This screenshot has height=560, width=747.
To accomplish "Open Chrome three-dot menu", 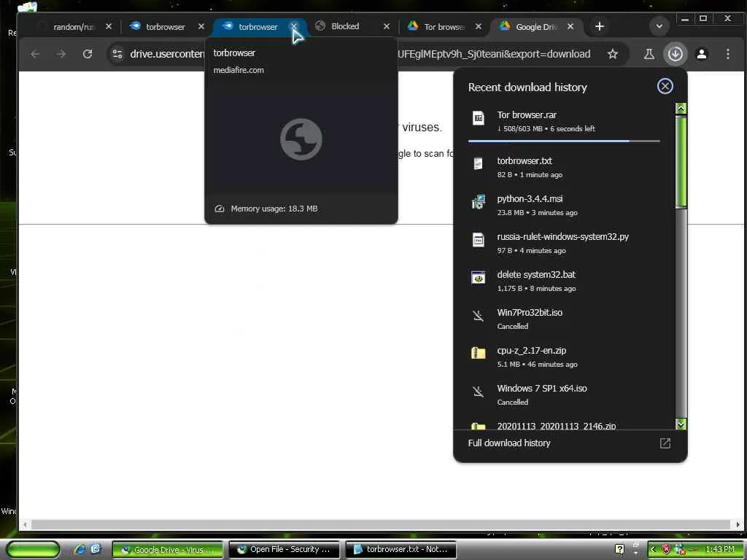I will 727,54.
